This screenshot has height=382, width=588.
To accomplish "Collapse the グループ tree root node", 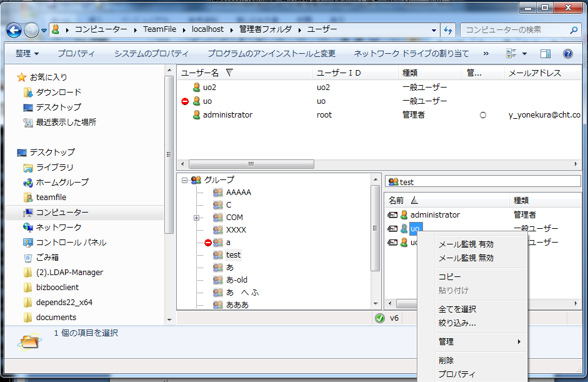I will point(184,180).
